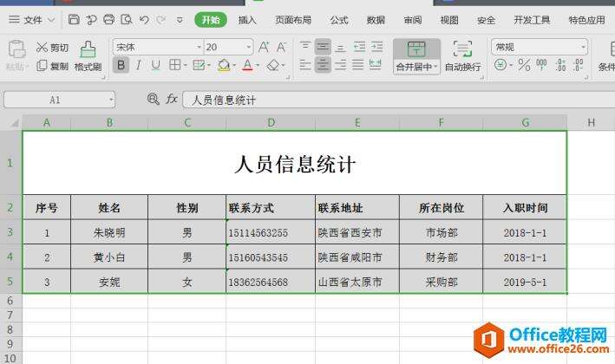The image size is (615, 364).
Task: Undo the last action
Action: click(x=144, y=20)
